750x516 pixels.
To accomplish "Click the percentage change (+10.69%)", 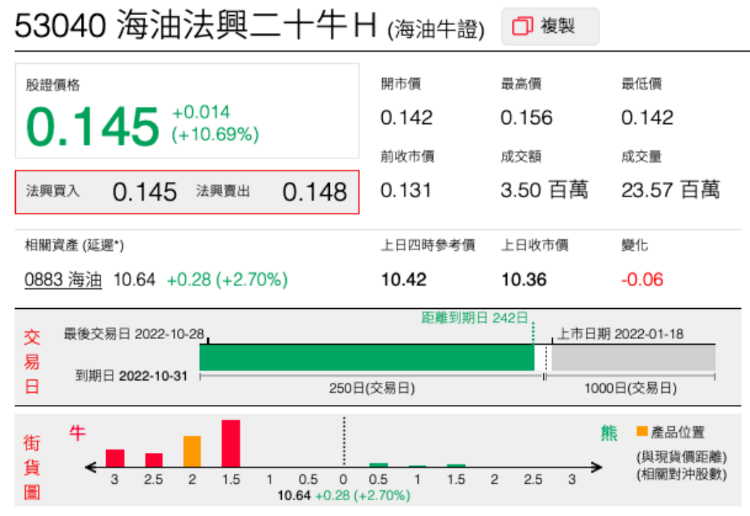I will [215, 134].
